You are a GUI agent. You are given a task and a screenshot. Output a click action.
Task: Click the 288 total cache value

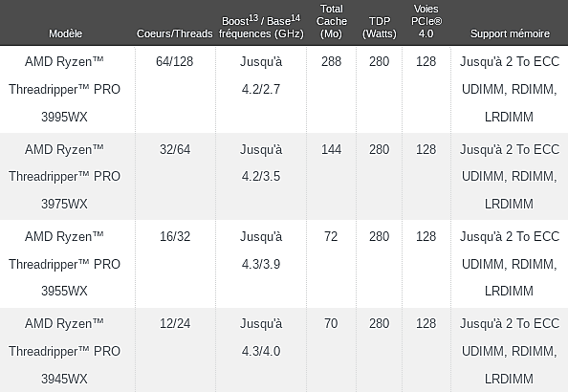331,61
